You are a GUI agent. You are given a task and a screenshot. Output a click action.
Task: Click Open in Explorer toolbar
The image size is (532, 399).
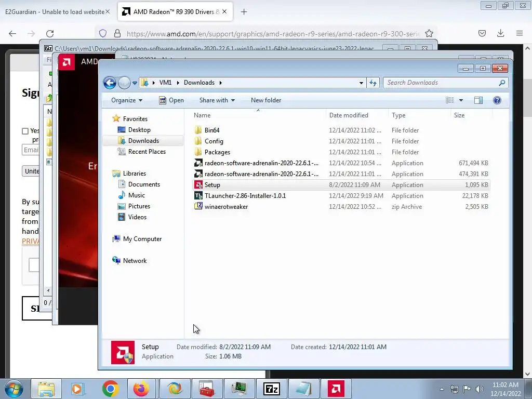[x=171, y=100]
